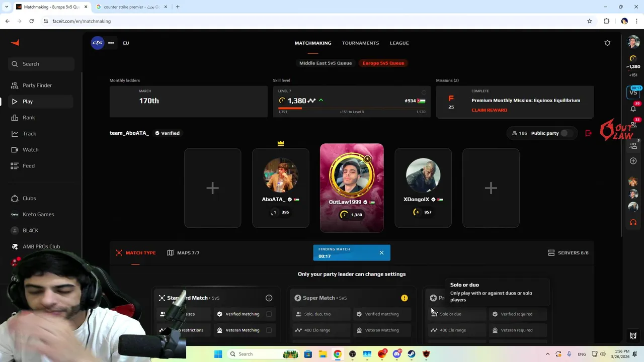Click the right empty party slot plus
Viewport: 644px width, 362px height.
coord(491,188)
